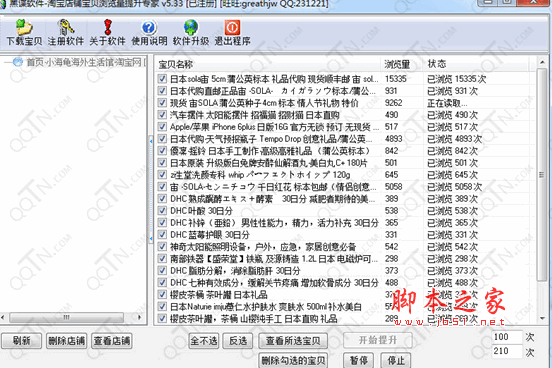Select the 15335 view count cell
This screenshot has height=368, width=552.
tap(396, 79)
